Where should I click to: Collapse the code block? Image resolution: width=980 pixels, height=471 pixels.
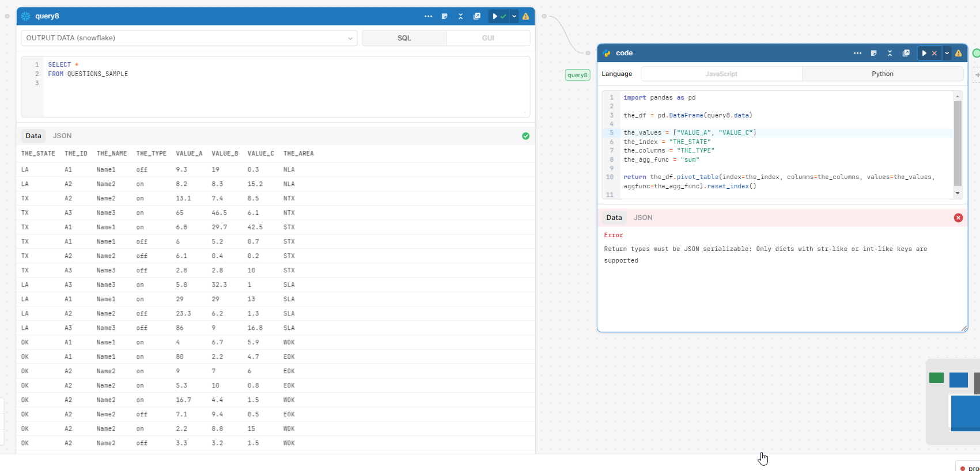tap(890, 53)
